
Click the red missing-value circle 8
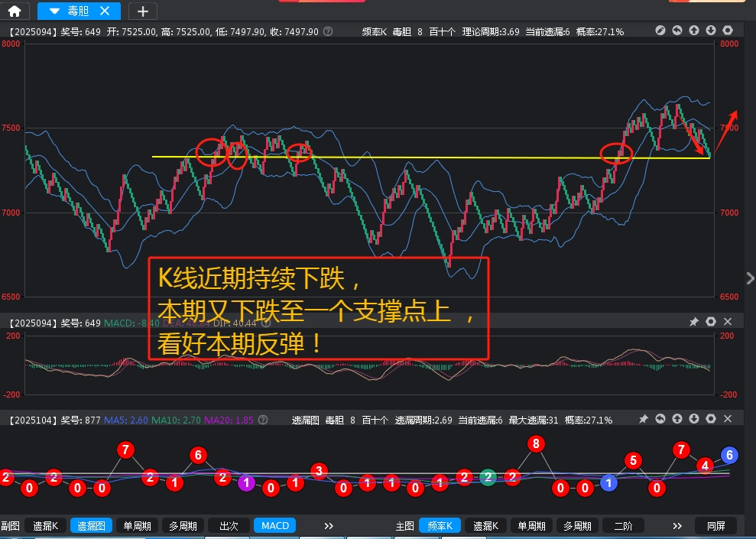pyautogui.click(x=536, y=443)
